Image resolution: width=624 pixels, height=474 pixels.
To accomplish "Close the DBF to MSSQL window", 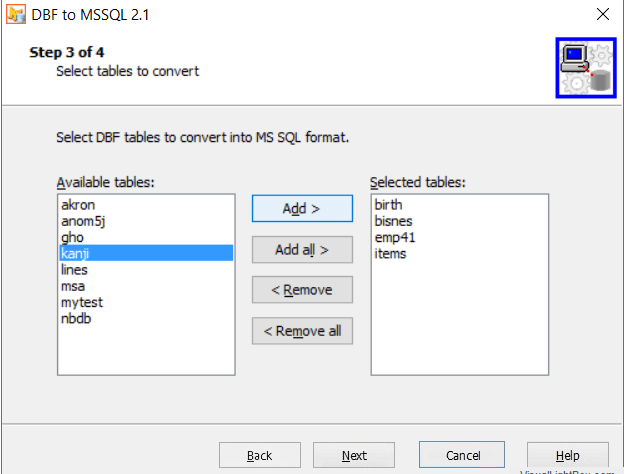I will coord(603,14).
